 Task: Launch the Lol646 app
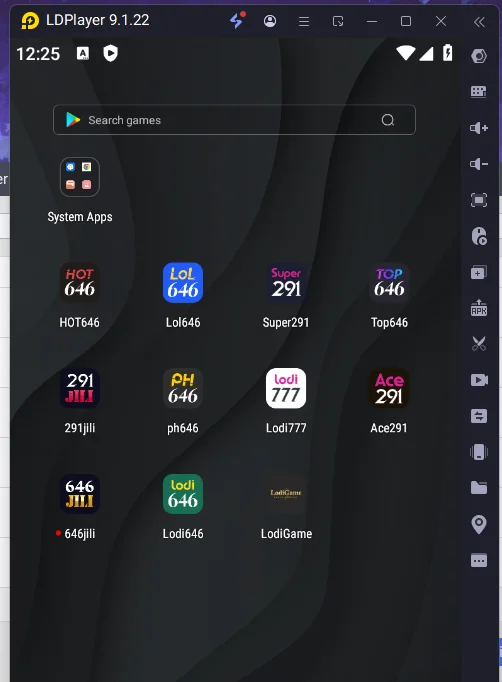[x=183, y=283]
